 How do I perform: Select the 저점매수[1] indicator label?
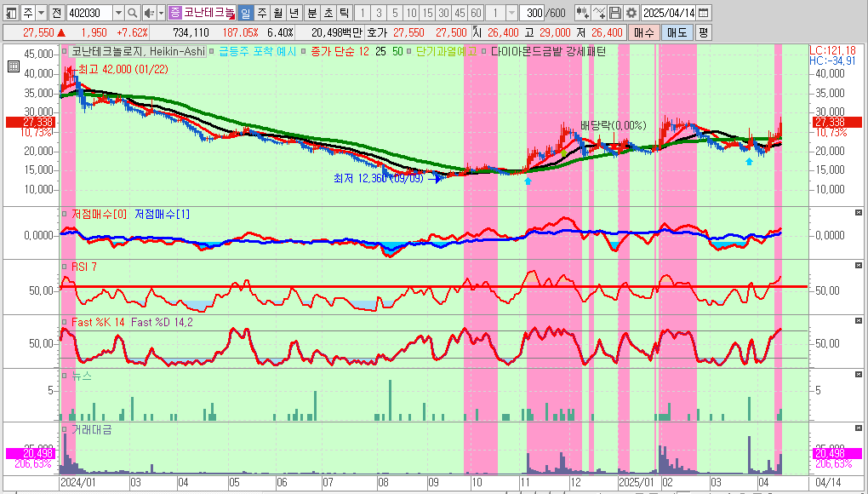[163, 214]
